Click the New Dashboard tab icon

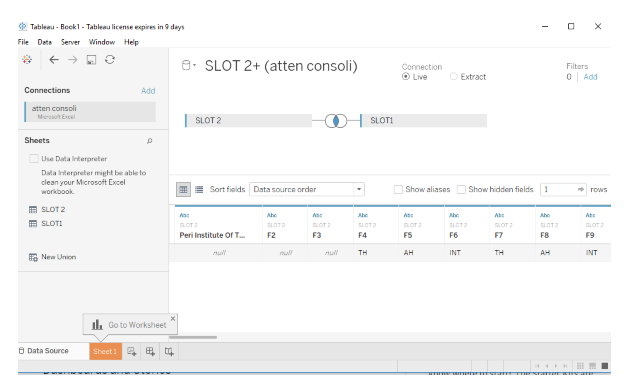[x=150, y=351]
